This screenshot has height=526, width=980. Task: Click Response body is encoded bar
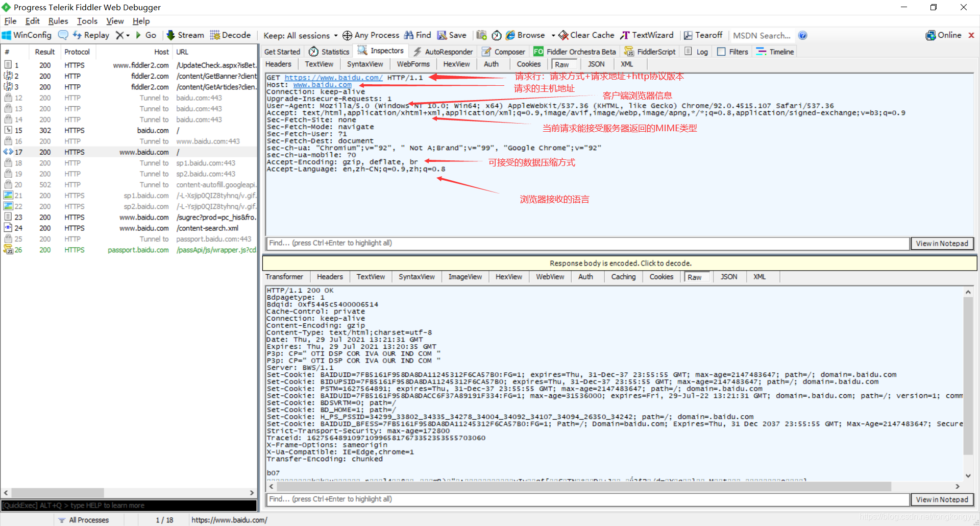(620, 263)
